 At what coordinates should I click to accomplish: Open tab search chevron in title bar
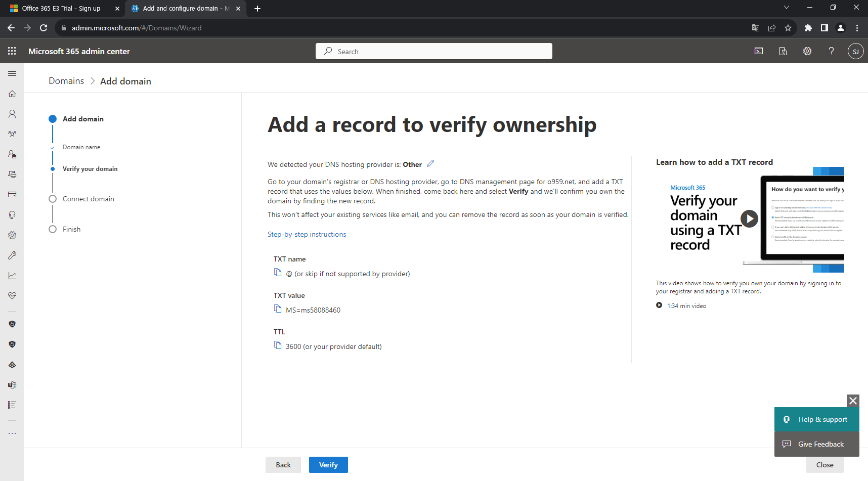click(x=786, y=7)
